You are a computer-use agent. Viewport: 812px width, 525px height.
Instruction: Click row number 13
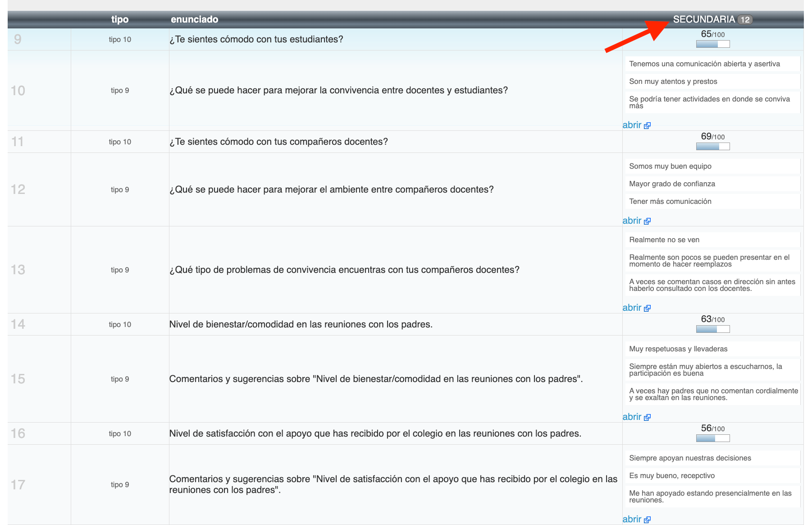click(x=18, y=270)
